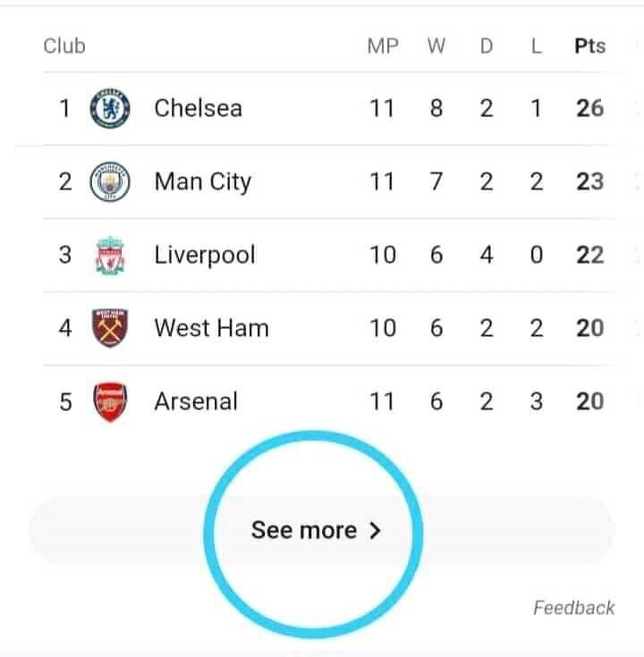The image size is (644, 657).
Task: Click the L column header
Action: [x=537, y=46]
